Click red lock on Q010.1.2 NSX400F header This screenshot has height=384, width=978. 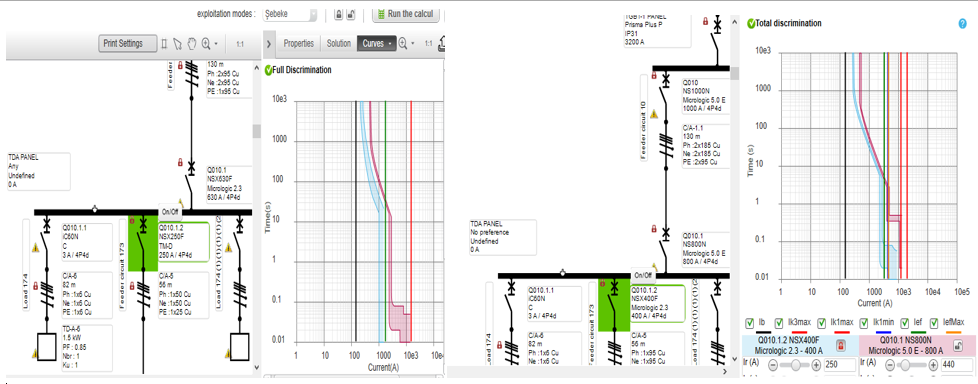[x=841, y=345]
